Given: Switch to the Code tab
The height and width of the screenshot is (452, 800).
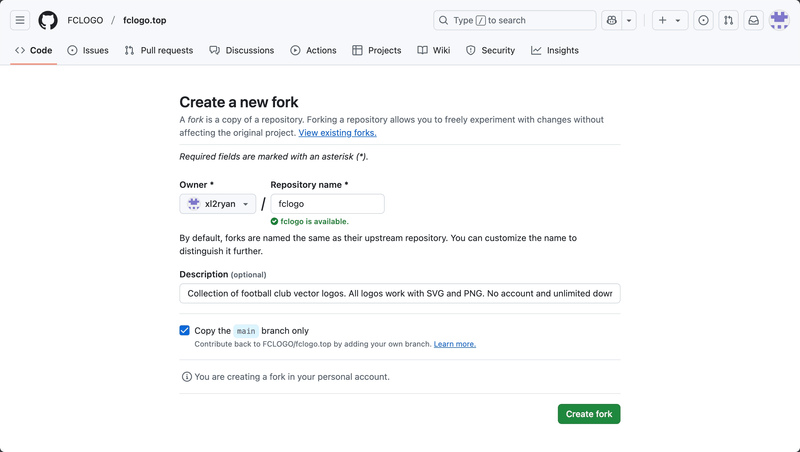Looking at the screenshot, I should point(34,51).
